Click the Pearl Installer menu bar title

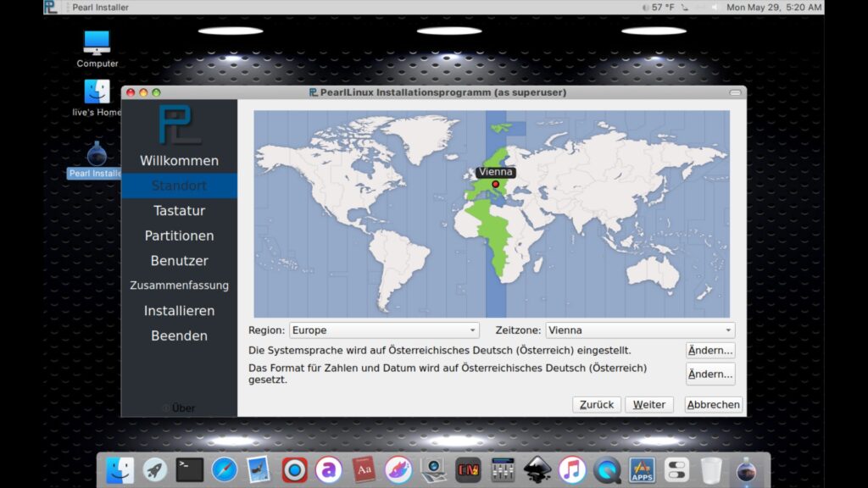[100, 7]
